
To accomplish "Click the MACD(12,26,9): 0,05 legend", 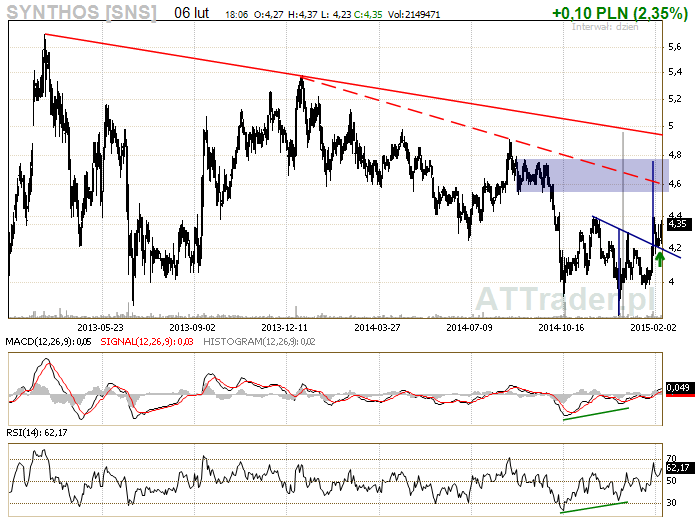I will 48,342.
